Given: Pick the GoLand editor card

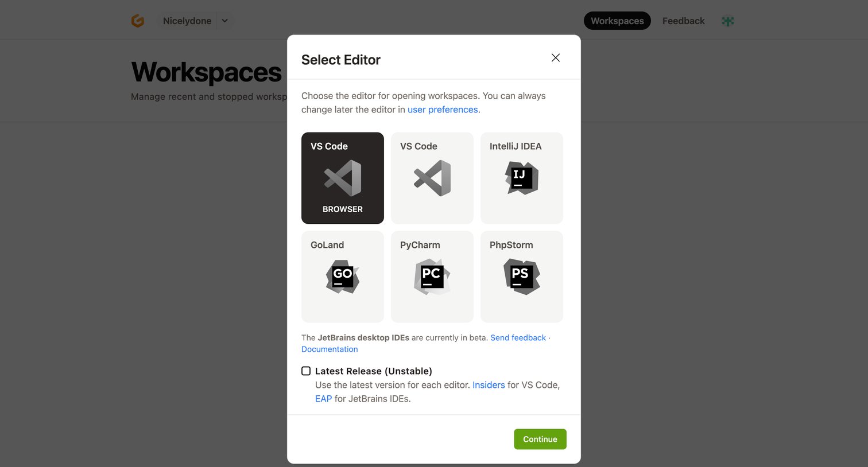Looking at the screenshot, I should [343, 277].
